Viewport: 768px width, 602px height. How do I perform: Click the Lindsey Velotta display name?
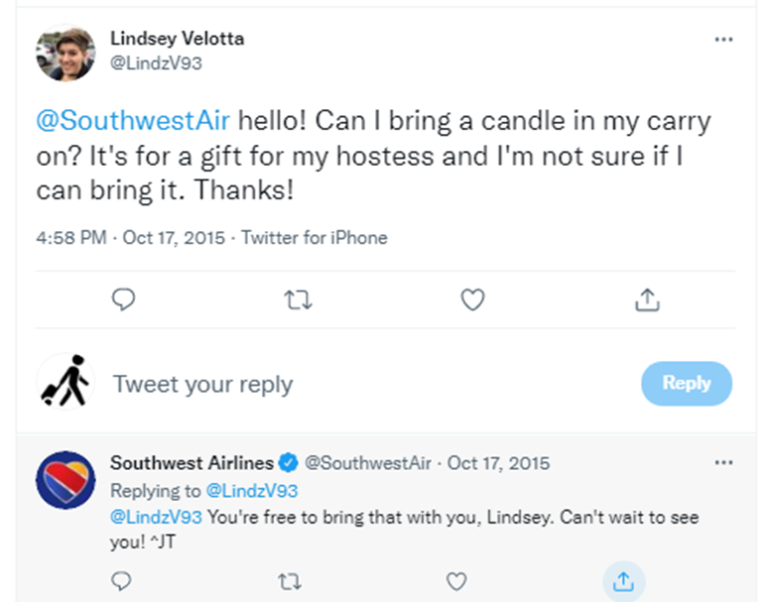177,38
